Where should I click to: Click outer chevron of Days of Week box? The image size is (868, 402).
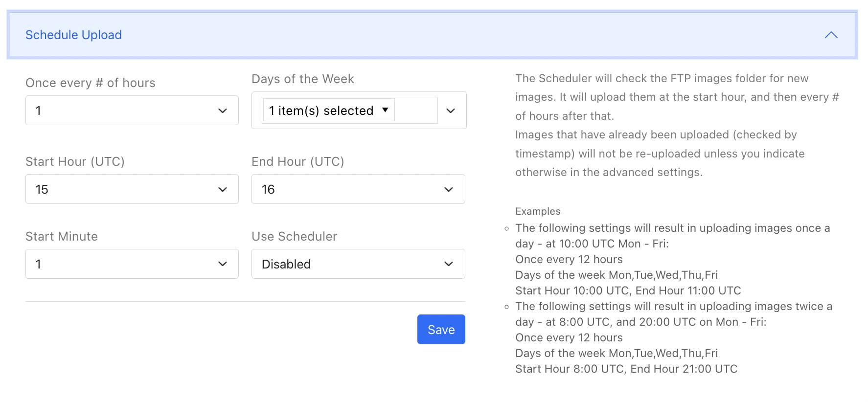(451, 111)
